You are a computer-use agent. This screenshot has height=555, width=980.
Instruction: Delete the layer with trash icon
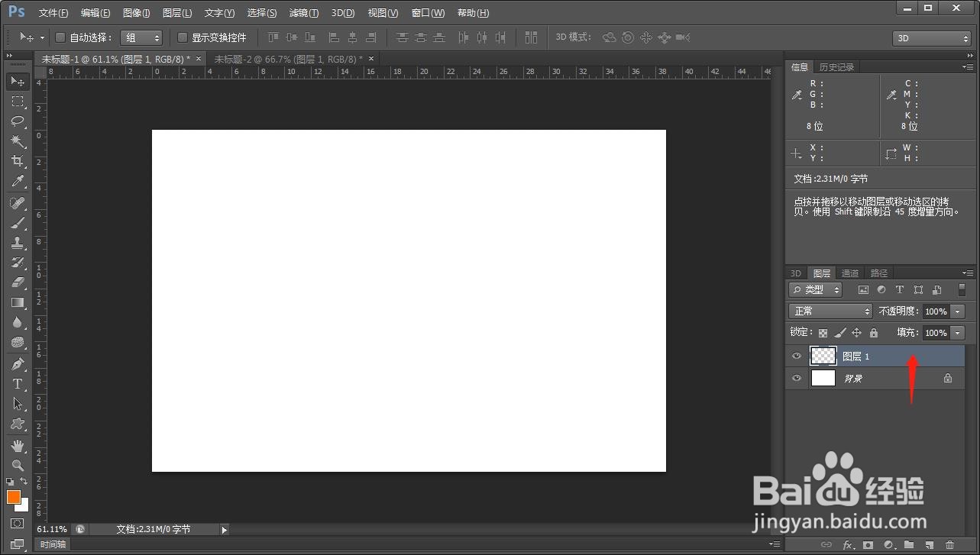pos(950,545)
